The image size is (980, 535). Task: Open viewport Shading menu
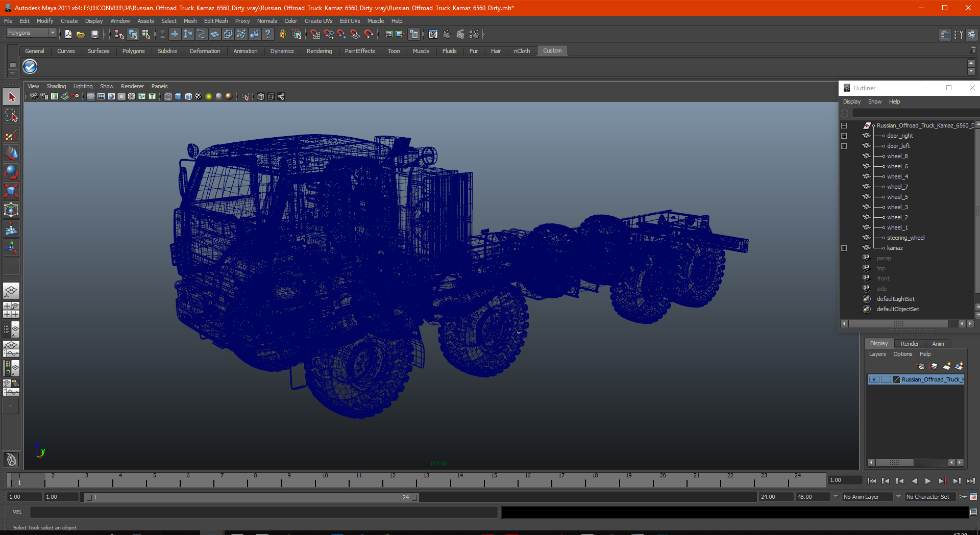coord(56,86)
